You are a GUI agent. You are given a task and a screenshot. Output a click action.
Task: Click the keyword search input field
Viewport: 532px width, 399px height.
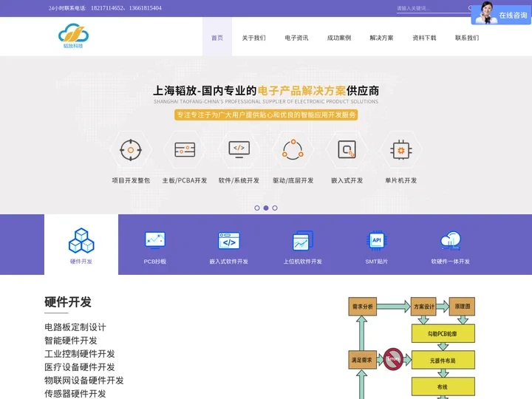[434, 8]
